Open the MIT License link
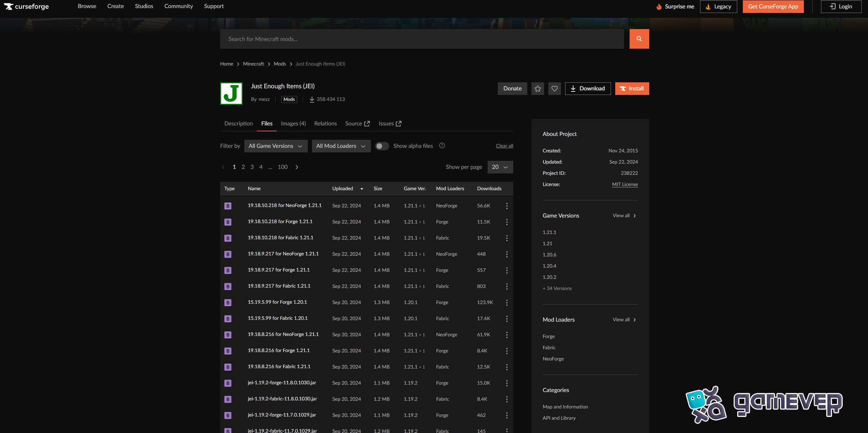Screen dimensions: 868x433 [624, 184]
